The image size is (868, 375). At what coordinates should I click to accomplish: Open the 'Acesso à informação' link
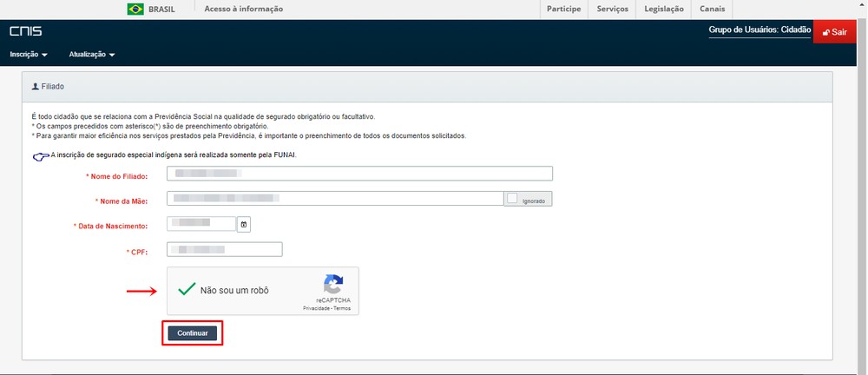(x=243, y=10)
